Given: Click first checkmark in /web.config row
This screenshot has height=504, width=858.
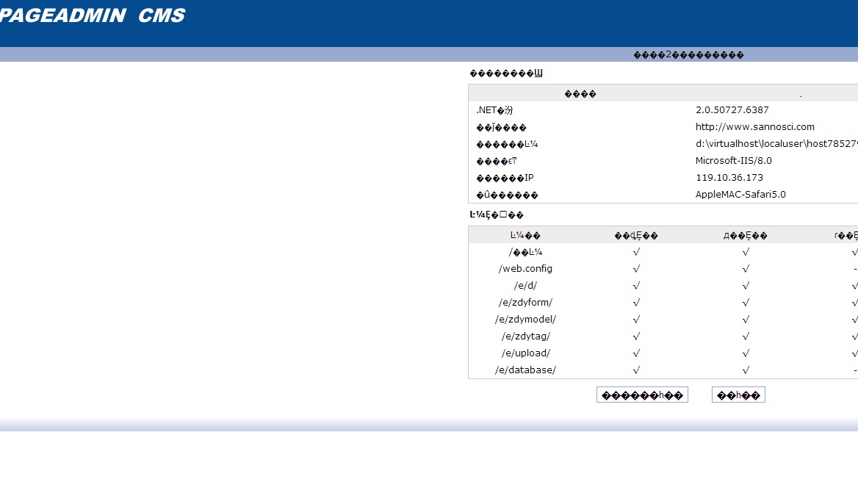Looking at the screenshot, I should (636, 269).
